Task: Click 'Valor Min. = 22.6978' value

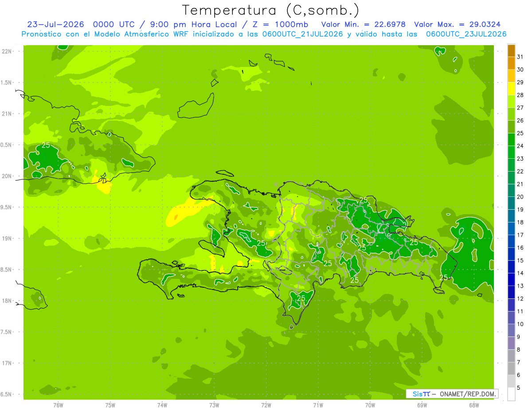Action: (x=364, y=24)
